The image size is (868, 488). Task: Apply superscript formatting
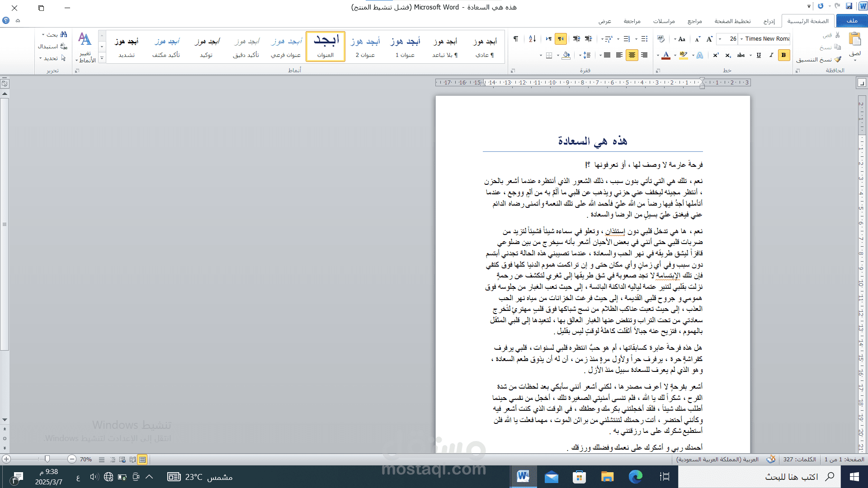pos(716,55)
